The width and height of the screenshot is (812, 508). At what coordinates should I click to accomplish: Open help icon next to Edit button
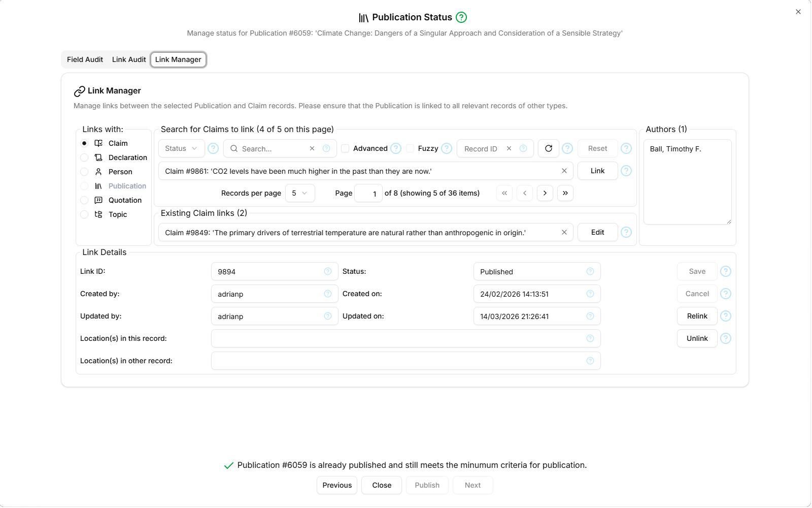[626, 232]
